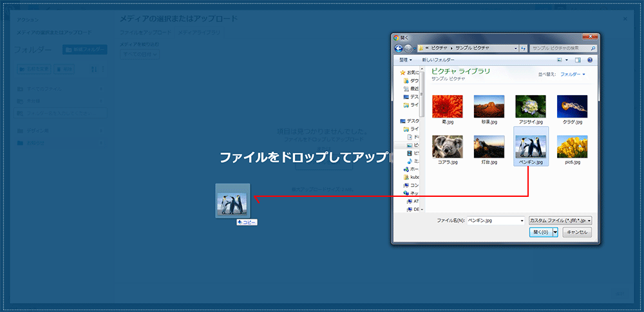The width and height of the screenshot is (644, 312).
Task: Open the help icon in the file dialog
Action: click(x=590, y=60)
